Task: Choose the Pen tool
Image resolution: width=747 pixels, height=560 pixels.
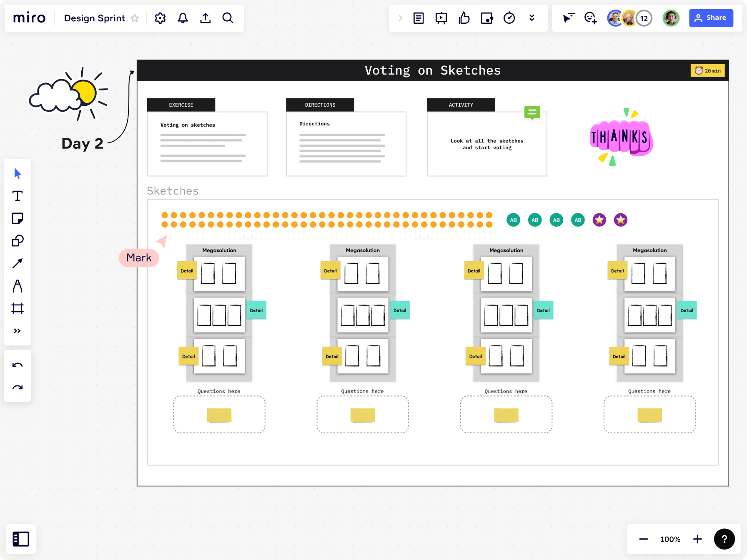Action: [x=18, y=286]
